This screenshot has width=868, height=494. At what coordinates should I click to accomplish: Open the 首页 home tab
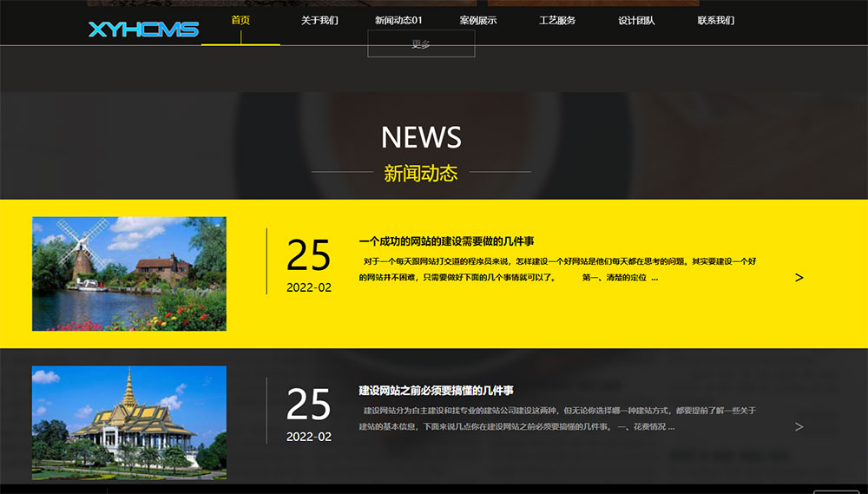tap(240, 20)
